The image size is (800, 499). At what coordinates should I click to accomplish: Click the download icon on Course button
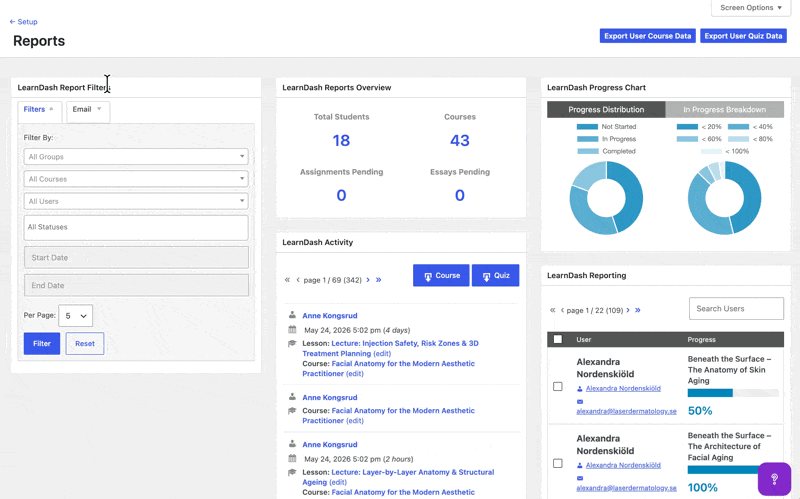[x=428, y=276]
